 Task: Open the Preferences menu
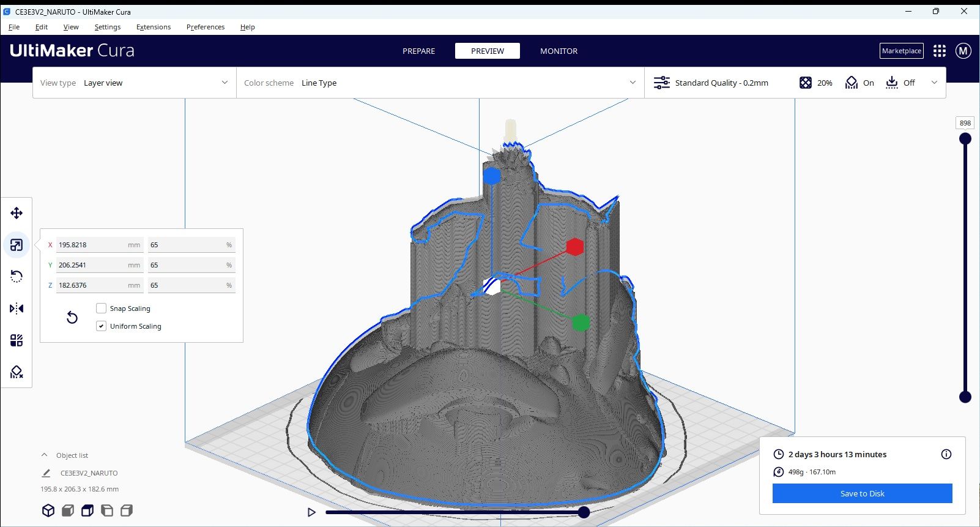[x=206, y=27]
